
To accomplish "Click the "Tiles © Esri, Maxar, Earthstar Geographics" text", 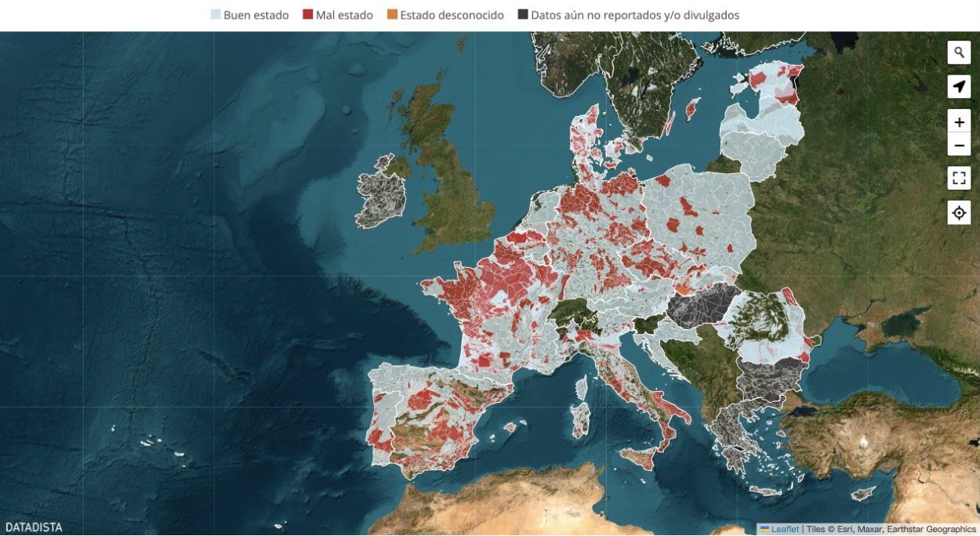I will [x=890, y=529].
